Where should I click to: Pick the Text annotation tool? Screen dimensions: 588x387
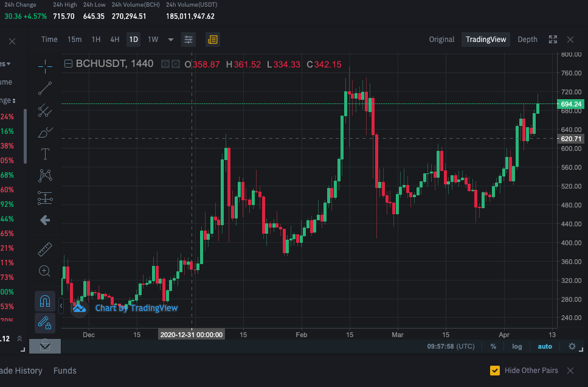tap(45, 154)
